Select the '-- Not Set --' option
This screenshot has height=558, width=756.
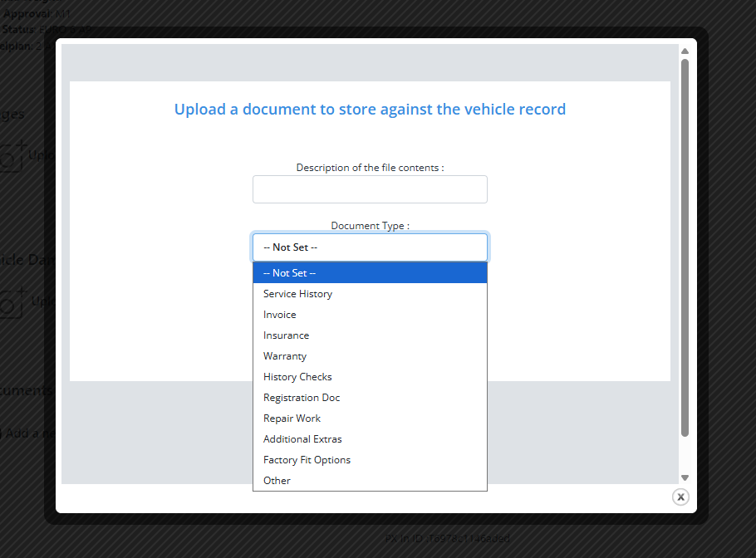click(x=370, y=273)
